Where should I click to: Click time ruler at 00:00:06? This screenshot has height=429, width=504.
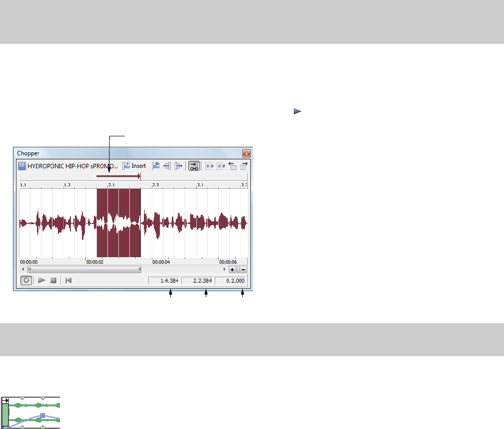(228, 262)
